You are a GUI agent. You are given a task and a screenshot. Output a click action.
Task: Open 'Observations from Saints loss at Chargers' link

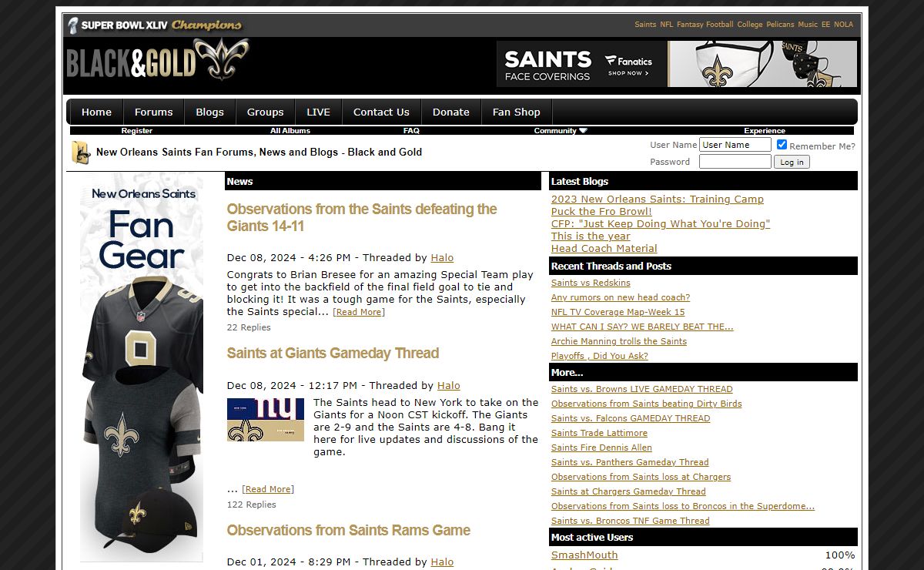pyautogui.click(x=641, y=477)
